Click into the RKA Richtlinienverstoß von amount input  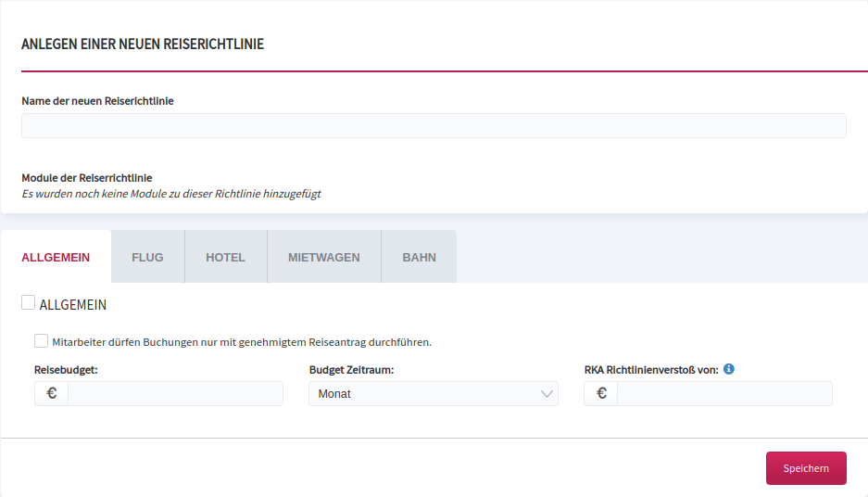[x=724, y=393]
